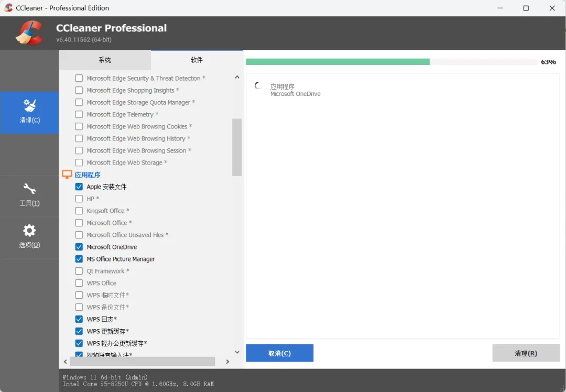Screen dimensions: 566x392
Task: Check Microsoft Edge Shopping Insights
Action: tap(79, 90)
